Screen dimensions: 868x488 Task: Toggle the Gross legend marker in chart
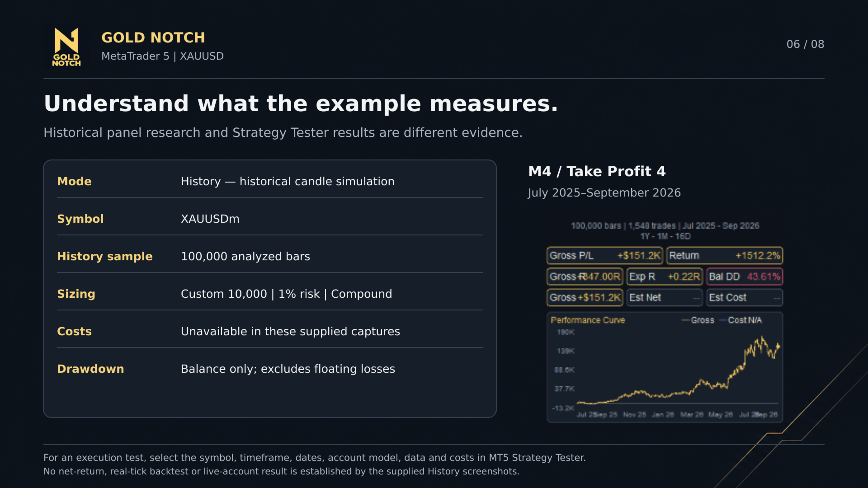(686, 320)
